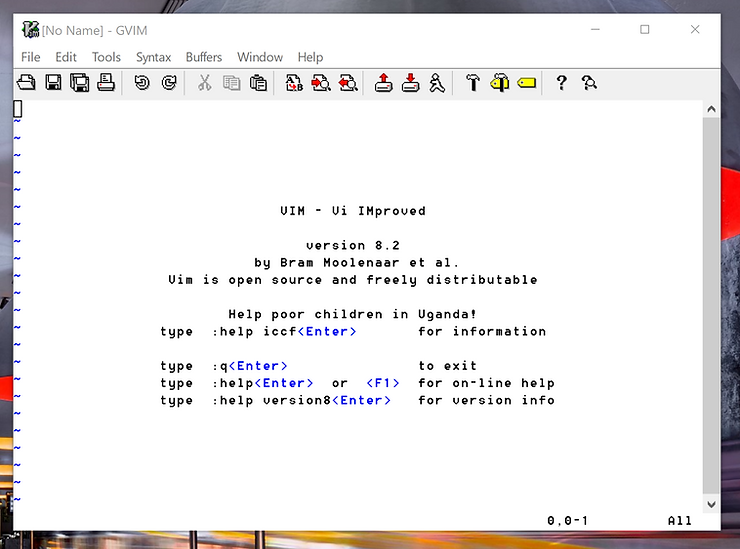The image size is (740, 549).
Task: Open help with question mark icon
Action: (x=562, y=83)
